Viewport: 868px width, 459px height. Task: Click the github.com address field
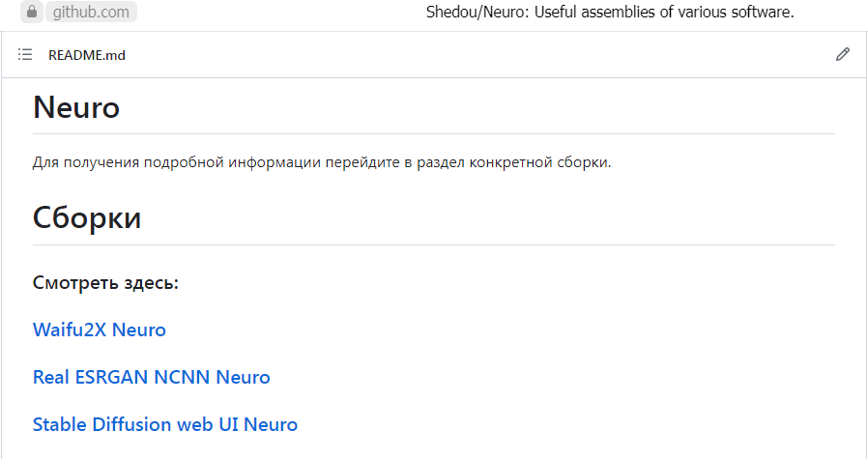(91, 13)
